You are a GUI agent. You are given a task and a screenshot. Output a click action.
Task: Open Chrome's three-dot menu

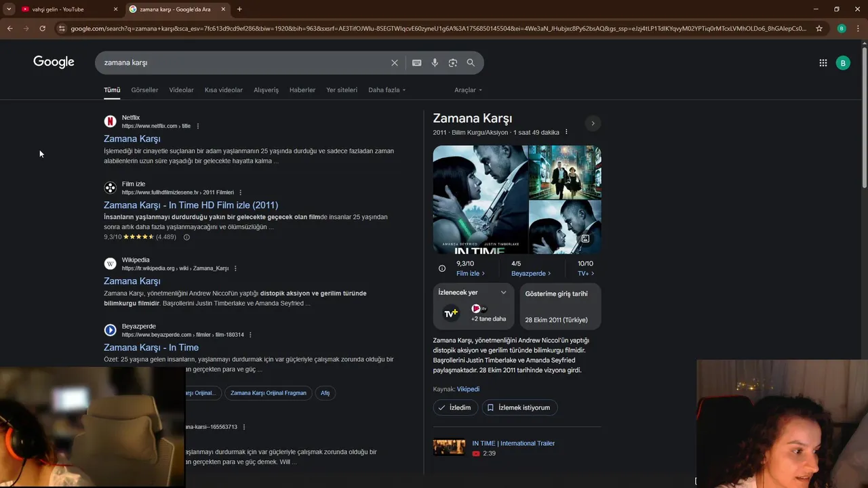858,28
